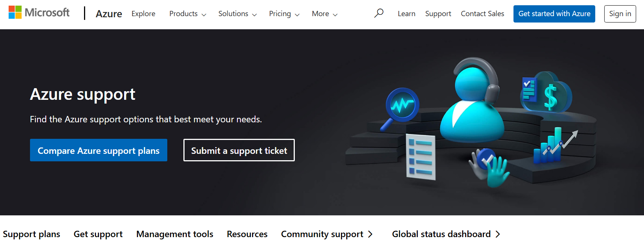Open the search magnifier icon
This screenshot has width=644, height=248.
tap(379, 14)
